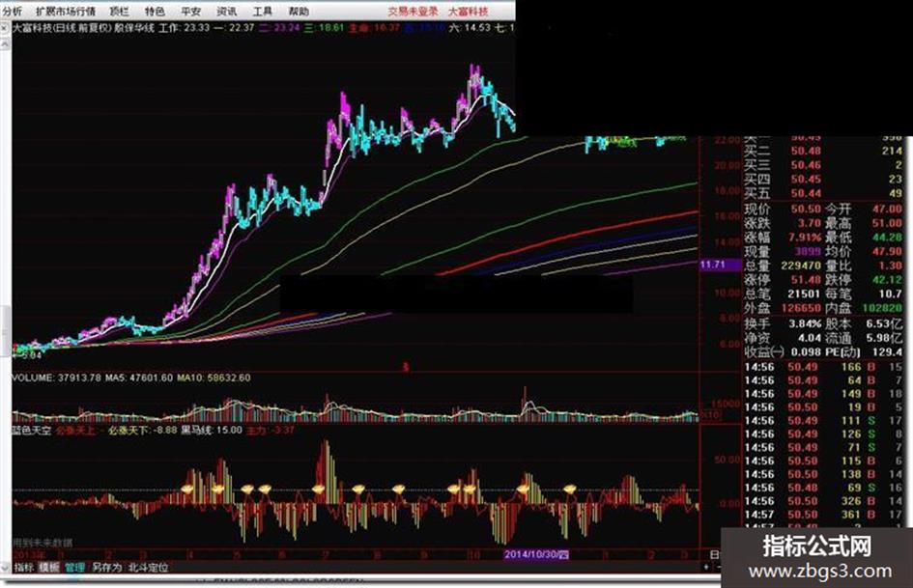
Task: Click the 总量 value 229470
Action: click(x=801, y=266)
